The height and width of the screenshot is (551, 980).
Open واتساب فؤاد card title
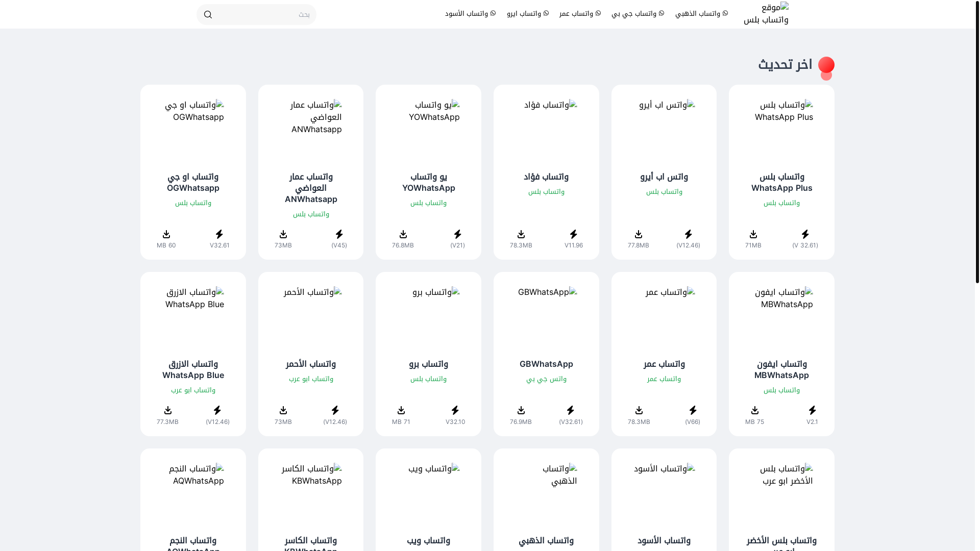tap(546, 177)
